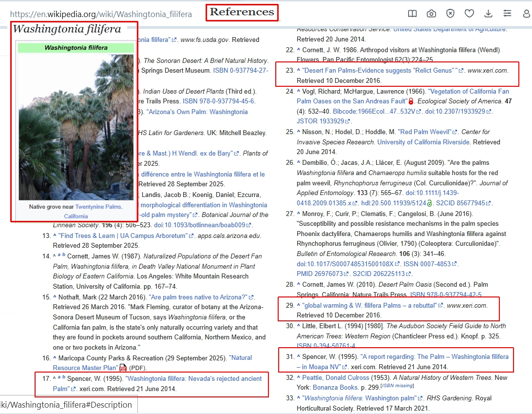Open the downloads arrow icon
The width and height of the screenshot is (532, 414).
488,14
